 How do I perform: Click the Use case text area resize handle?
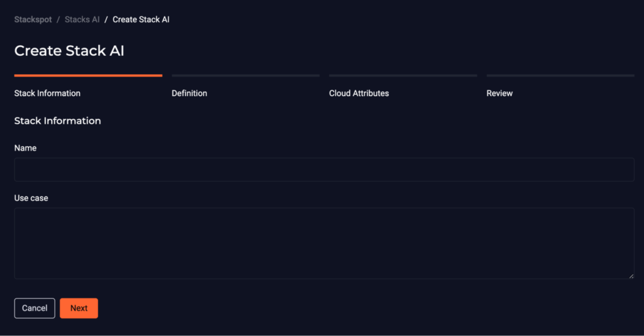tap(631, 276)
